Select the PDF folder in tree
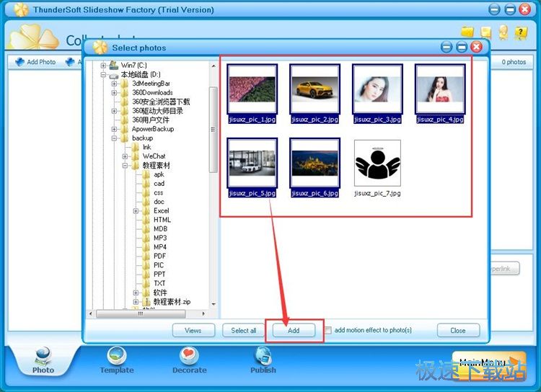The height and width of the screenshot is (392, 541). tap(159, 256)
